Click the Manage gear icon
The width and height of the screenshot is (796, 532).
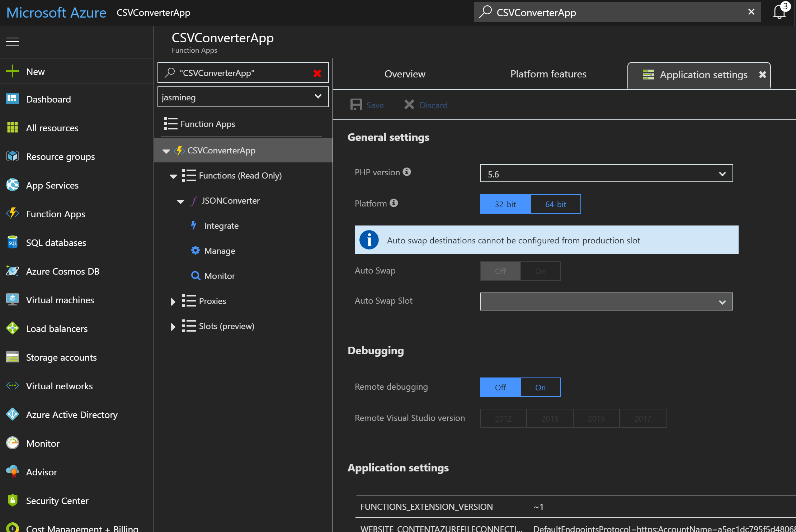(195, 250)
